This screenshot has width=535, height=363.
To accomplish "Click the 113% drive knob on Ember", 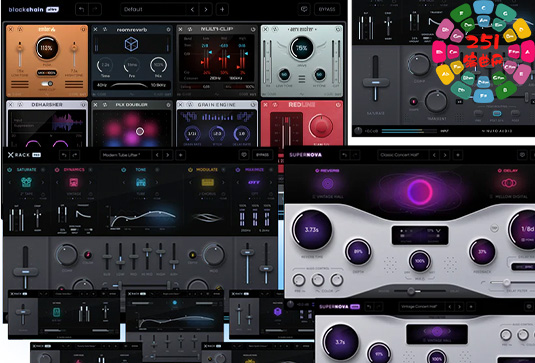I will tap(46, 48).
